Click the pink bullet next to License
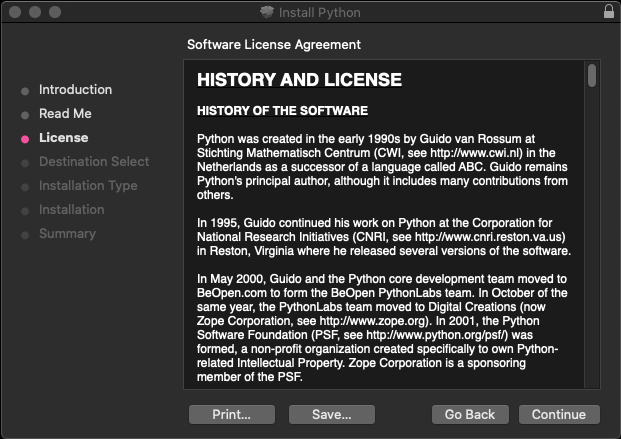This screenshot has width=621, height=439. click(x=25, y=139)
